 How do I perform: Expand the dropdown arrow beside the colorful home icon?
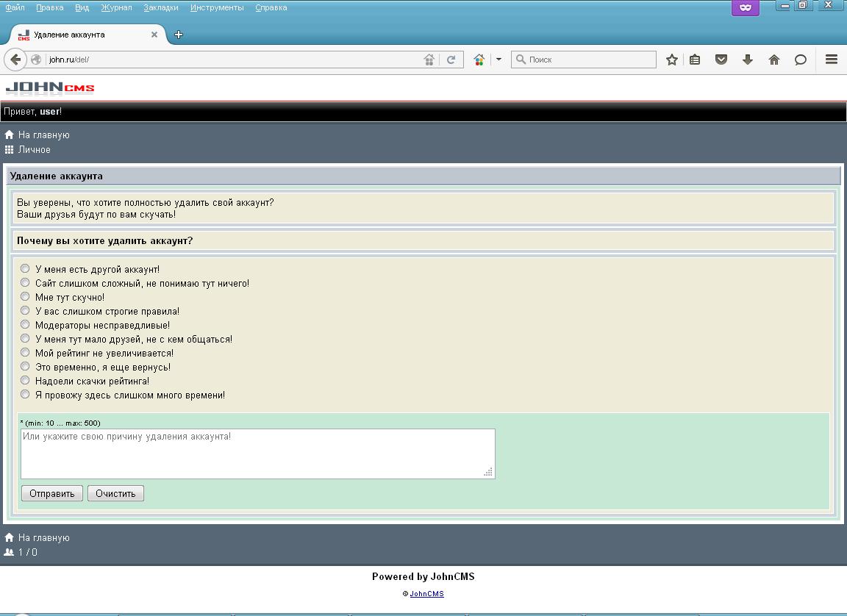click(498, 60)
